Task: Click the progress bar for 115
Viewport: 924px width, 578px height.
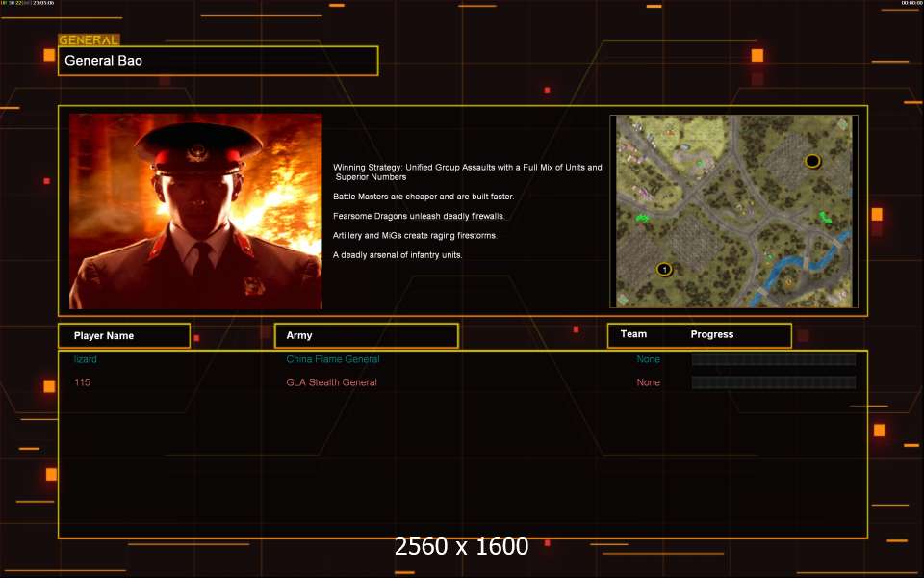Action: [x=774, y=382]
